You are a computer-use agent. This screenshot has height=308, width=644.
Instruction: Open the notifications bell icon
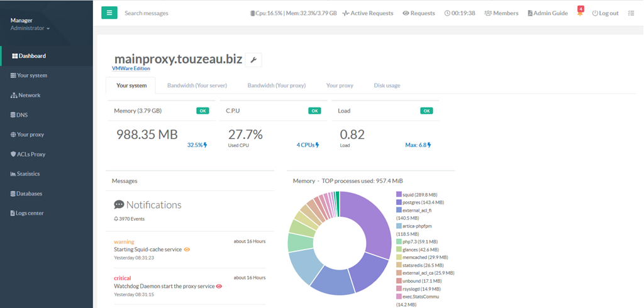tap(580, 13)
